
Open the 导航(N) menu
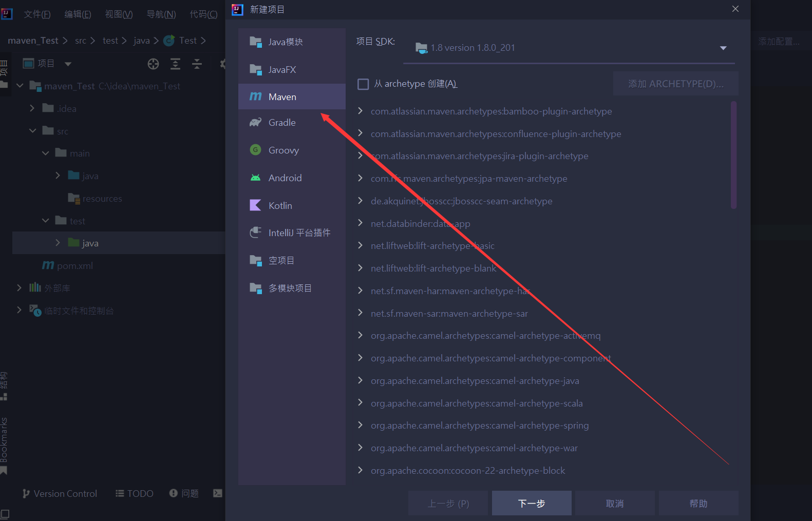coord(161,14)
